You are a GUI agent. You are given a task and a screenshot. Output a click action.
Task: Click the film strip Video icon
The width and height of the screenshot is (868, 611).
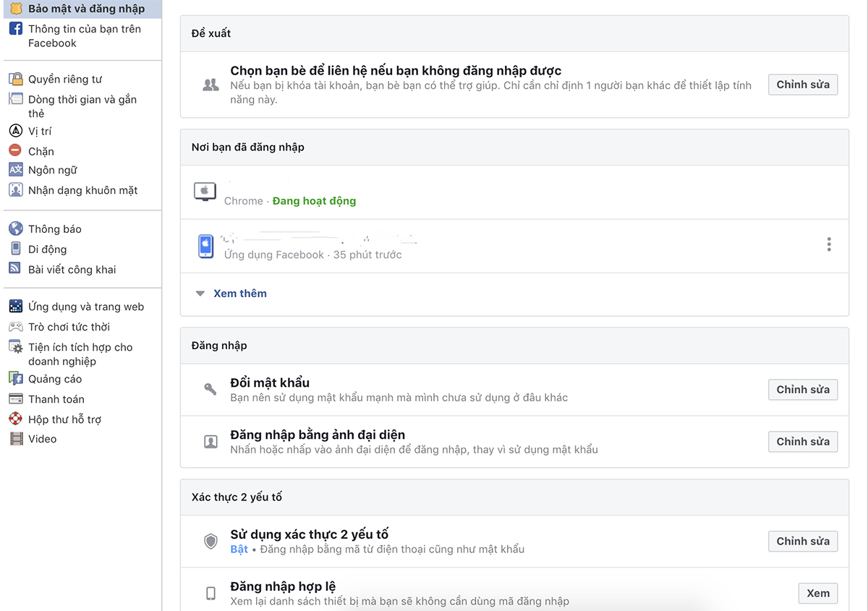[15, 438]
